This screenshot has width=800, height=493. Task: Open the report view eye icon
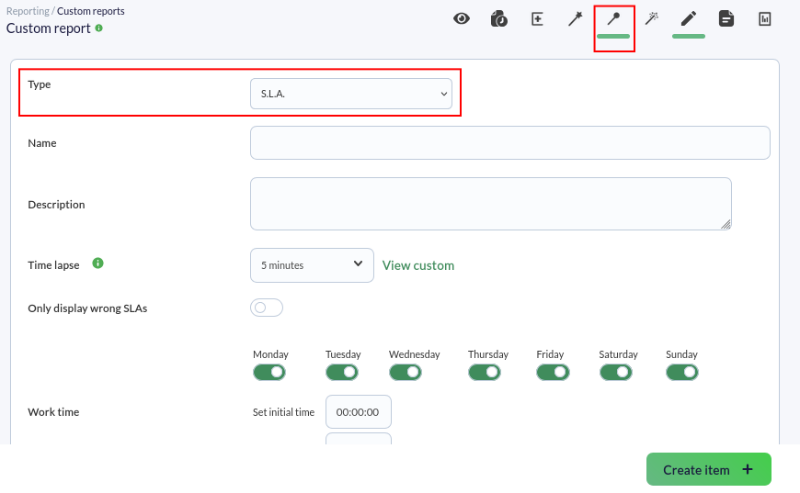[x=461, y=19]
